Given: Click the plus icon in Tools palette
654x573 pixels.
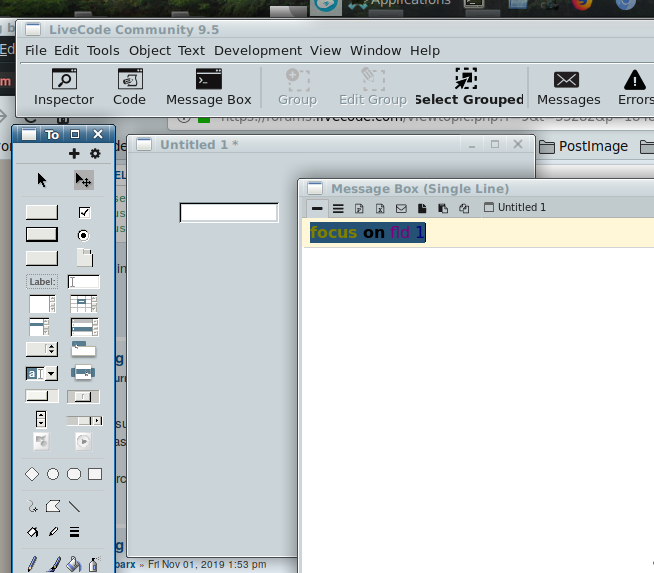Looking at the screenshot, I should [74, 154].
